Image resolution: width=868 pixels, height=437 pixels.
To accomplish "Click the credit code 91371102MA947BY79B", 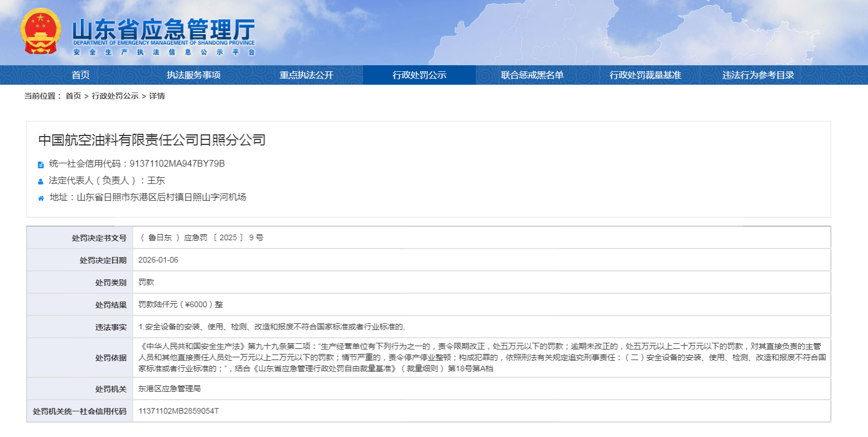I will point(177,164).
